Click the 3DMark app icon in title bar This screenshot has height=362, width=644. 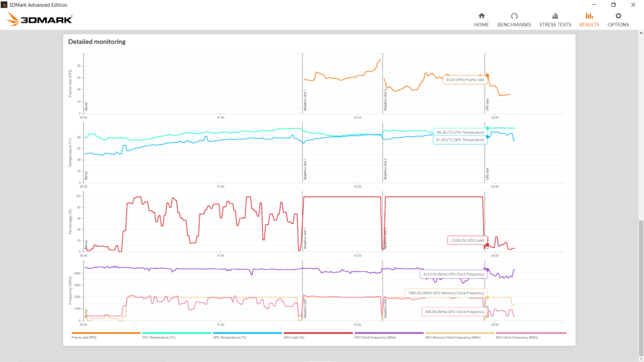[x=4, y=5]
